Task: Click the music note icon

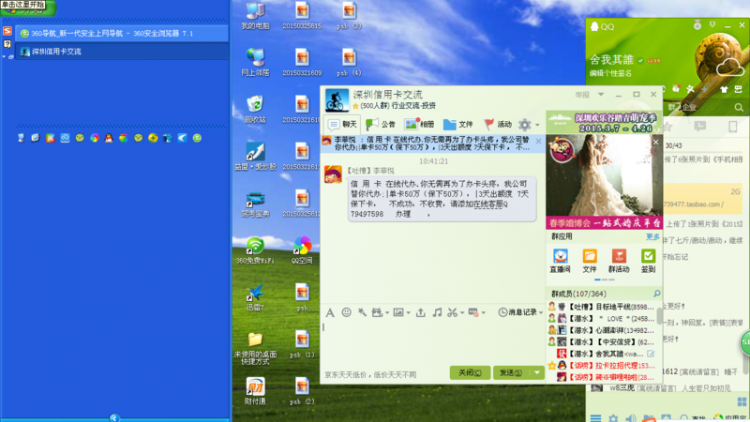Action: [x=437, y=312]
